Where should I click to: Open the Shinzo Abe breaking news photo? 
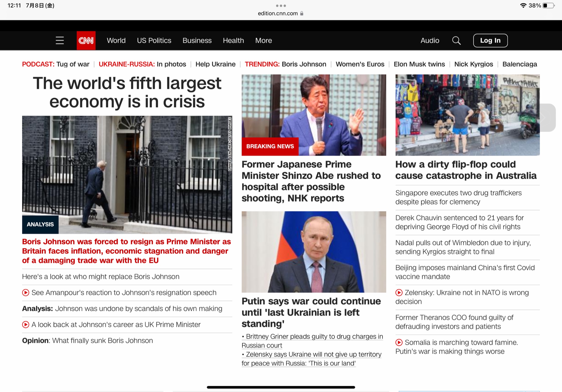pos(314,115)
